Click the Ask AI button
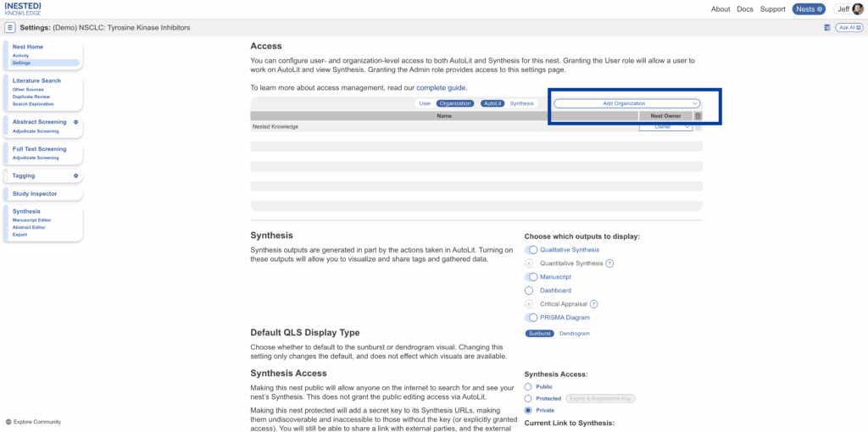Screen dimensions: 868x432 tap(849, 28)
